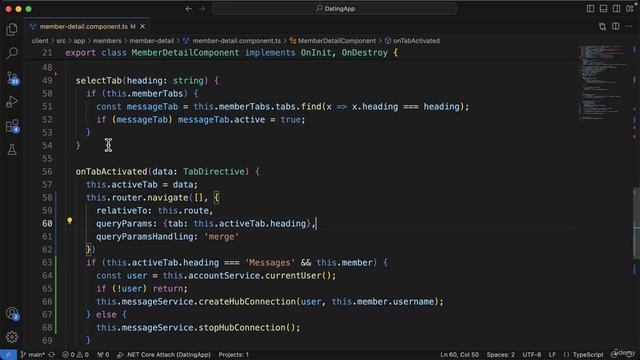Click line number 56 in gutter
Screen dimensions: 640x360
click(47, 171)
